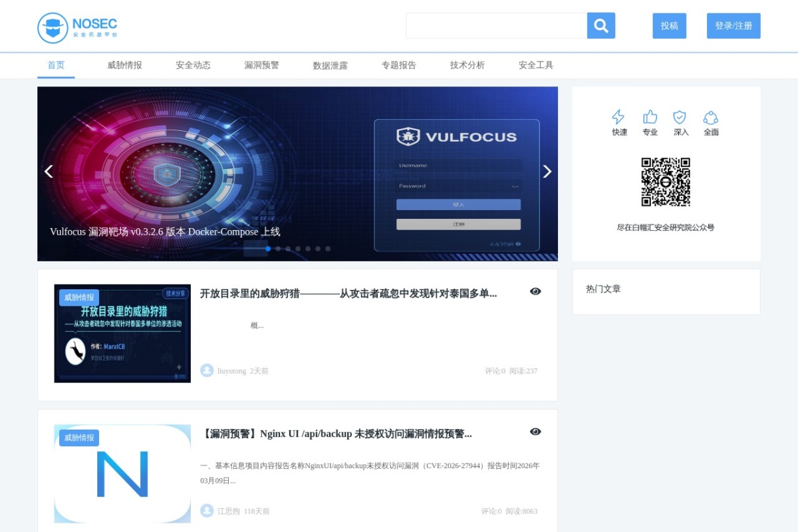Click the NOSEC logo
The width and height of the screenshot is (798, 532).
(x=77, y=27)
